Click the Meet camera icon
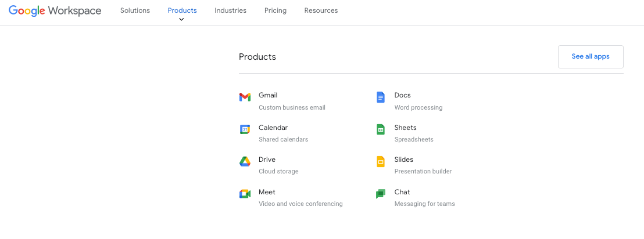This screenshot has width=644, height=239. click(245, 194)
